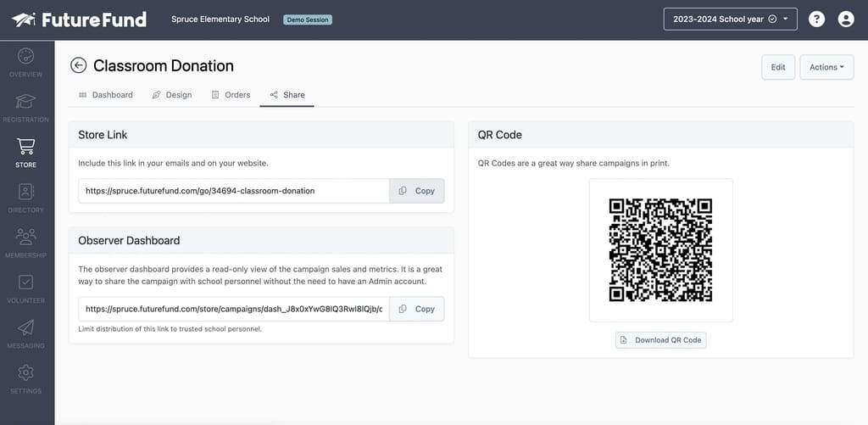Viewport: 868px width, 425px height.
Task: Open the Overview gauge icon in sidebar
Action: pyautogui.click(x=26, y=56)
